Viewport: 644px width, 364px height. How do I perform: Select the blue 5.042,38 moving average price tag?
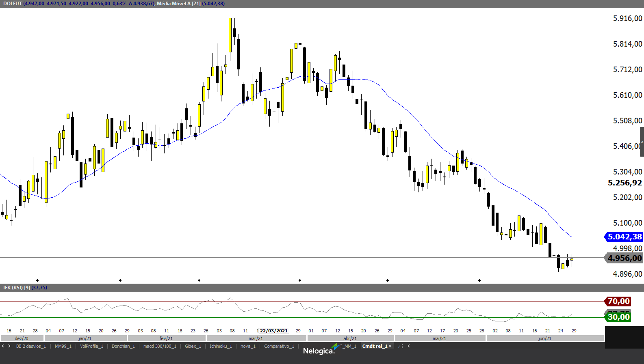[x=624, y=237]
